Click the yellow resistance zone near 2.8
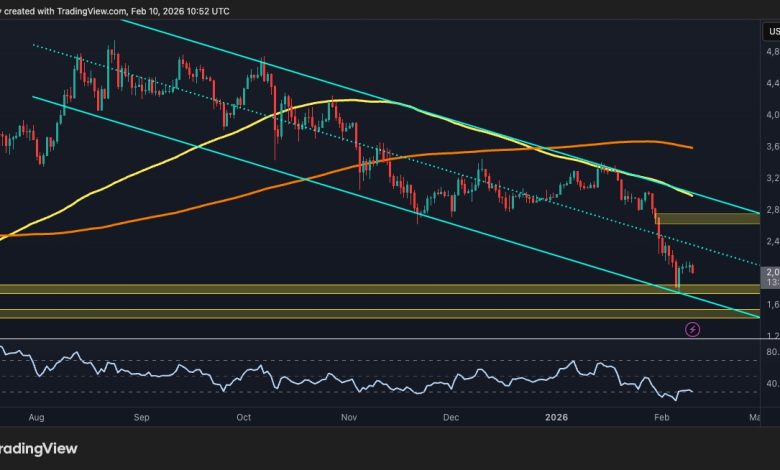 tap(705, 218)
